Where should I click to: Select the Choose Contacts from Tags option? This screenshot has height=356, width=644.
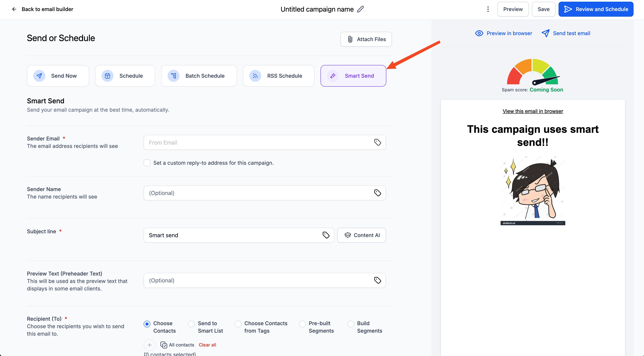238,324
